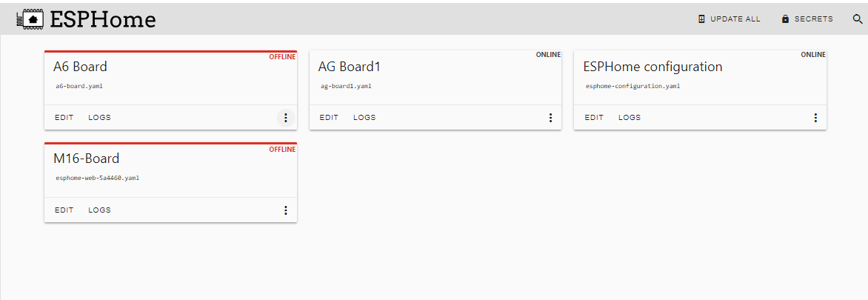Open M16-Board three-dot menu
Viewport: 868px width, 300px height.
pos(286,210)
